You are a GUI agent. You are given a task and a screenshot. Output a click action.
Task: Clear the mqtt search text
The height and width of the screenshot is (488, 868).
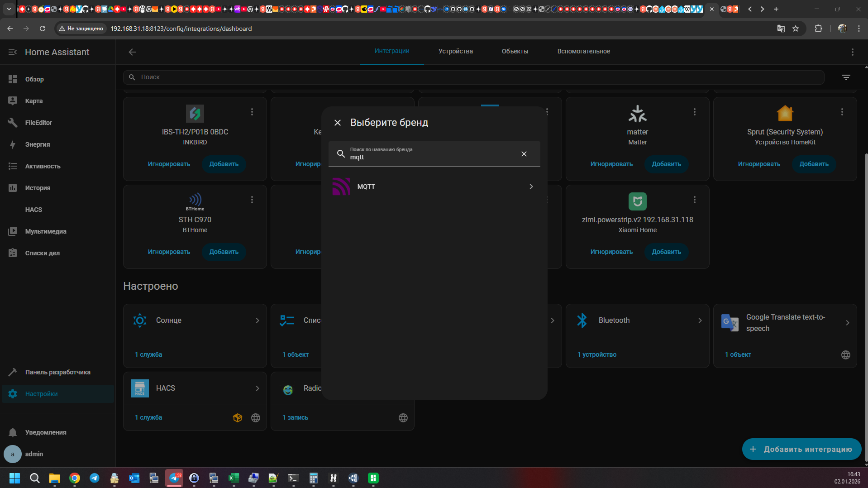[524, 154]
